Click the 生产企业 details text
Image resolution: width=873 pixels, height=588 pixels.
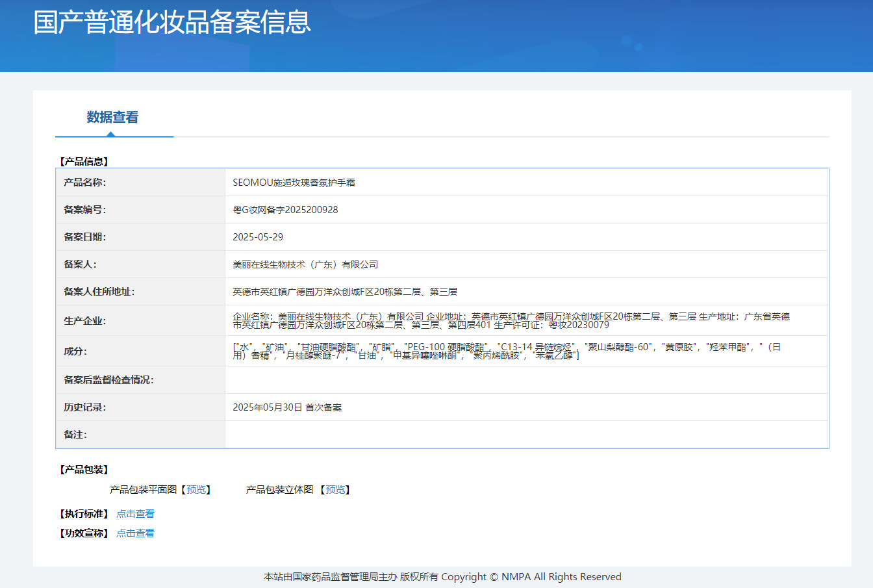[511, 320]
